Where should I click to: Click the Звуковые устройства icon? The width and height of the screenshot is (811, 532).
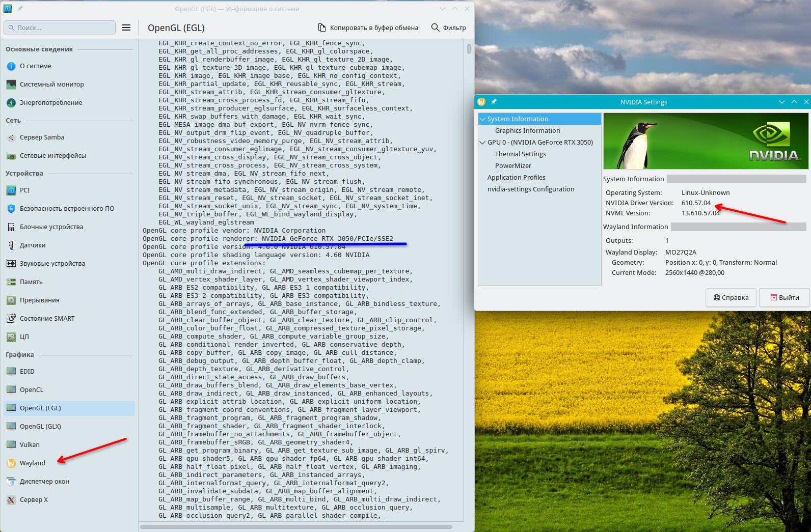11,264
